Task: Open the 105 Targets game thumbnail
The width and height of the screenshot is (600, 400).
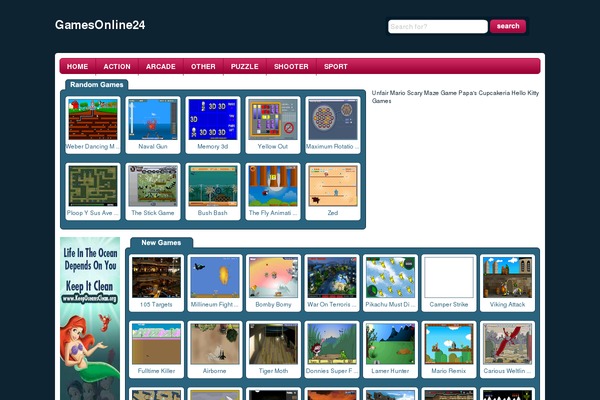Action: [156, 278]
